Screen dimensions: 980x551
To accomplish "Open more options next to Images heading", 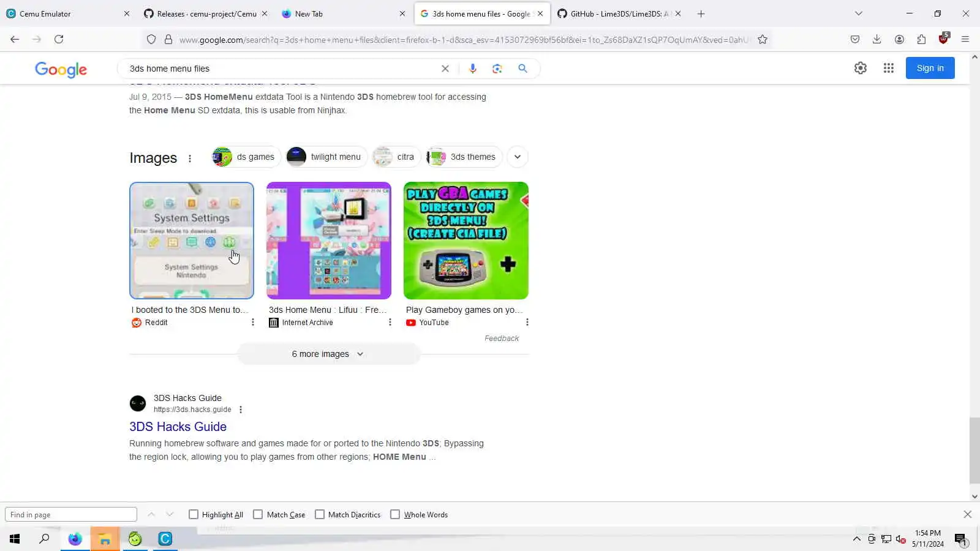I will (190, 159).
